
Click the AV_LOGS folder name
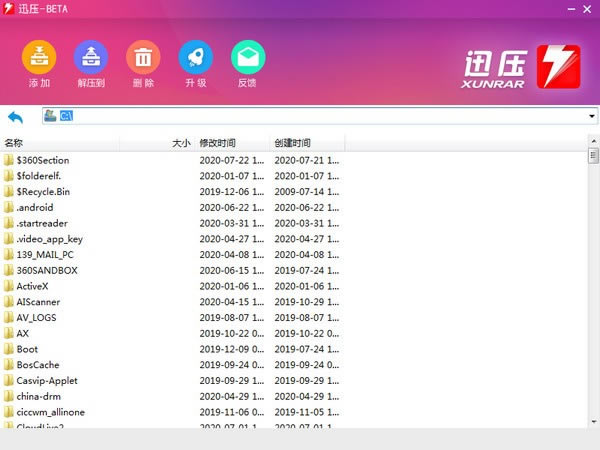point(36,318)
